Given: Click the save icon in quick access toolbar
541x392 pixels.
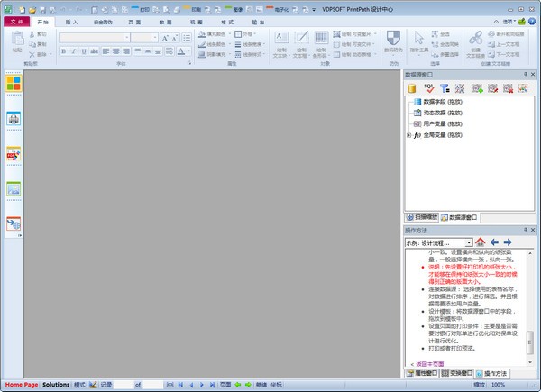Looking at the screenshot, I should (x=42, y=10).
